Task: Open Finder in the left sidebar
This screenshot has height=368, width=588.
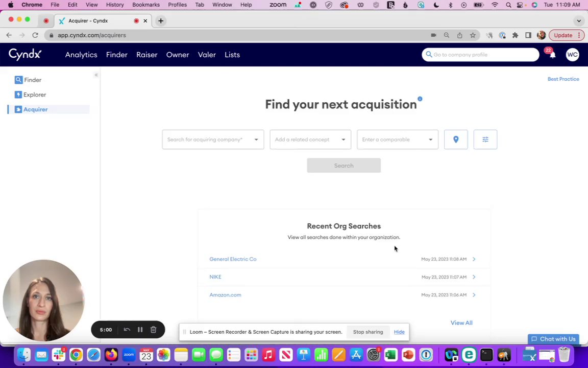Action: 28,80
